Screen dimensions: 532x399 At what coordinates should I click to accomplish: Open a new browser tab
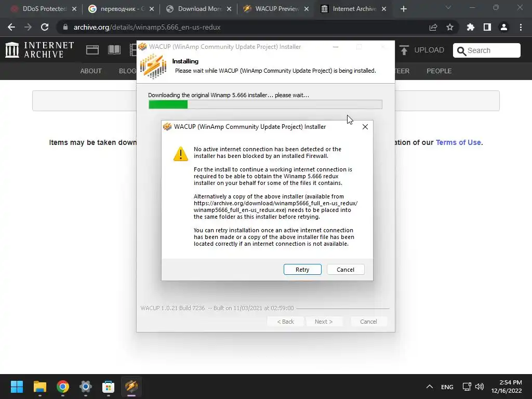403,9
